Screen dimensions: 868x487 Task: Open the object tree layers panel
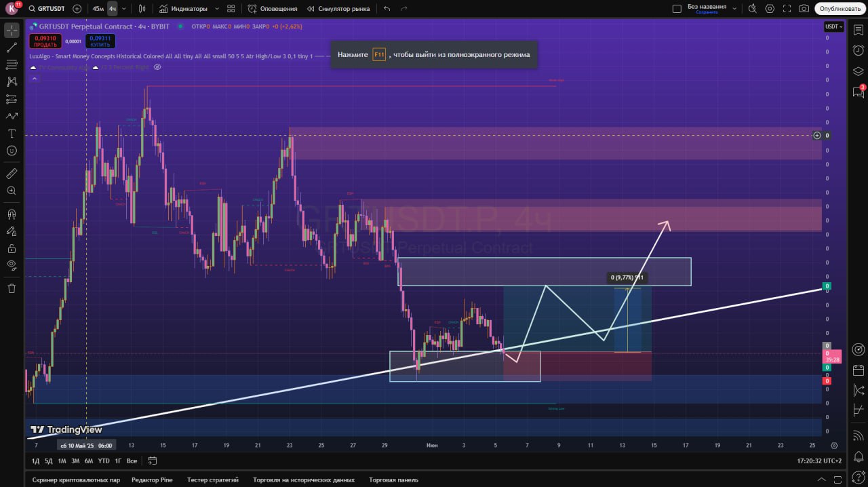click(858, 71)
